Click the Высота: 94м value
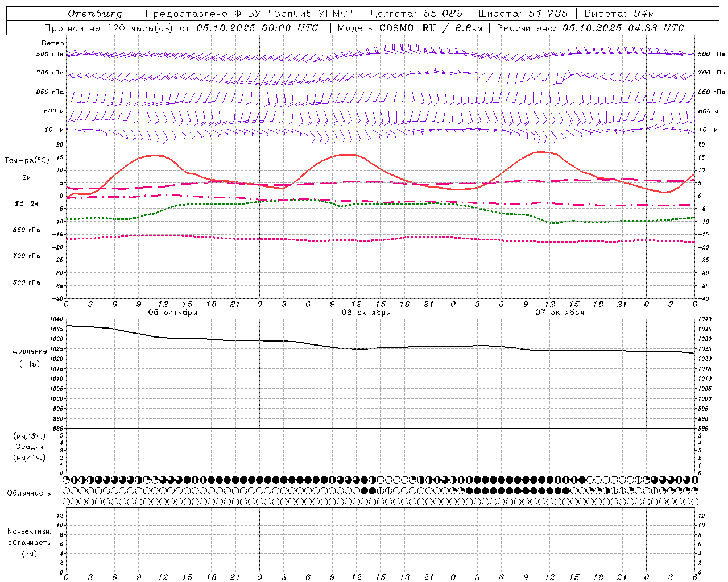The height and width of the screenshot is (582, 728). point(619,14)
